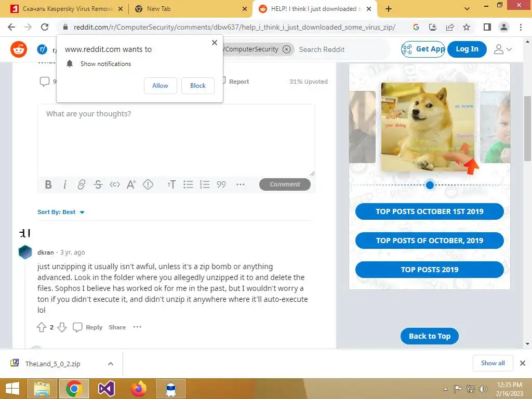Viewport: 532px width, 399px height.
Task: Insert a link in comment editor
Action: click(82, 184)
